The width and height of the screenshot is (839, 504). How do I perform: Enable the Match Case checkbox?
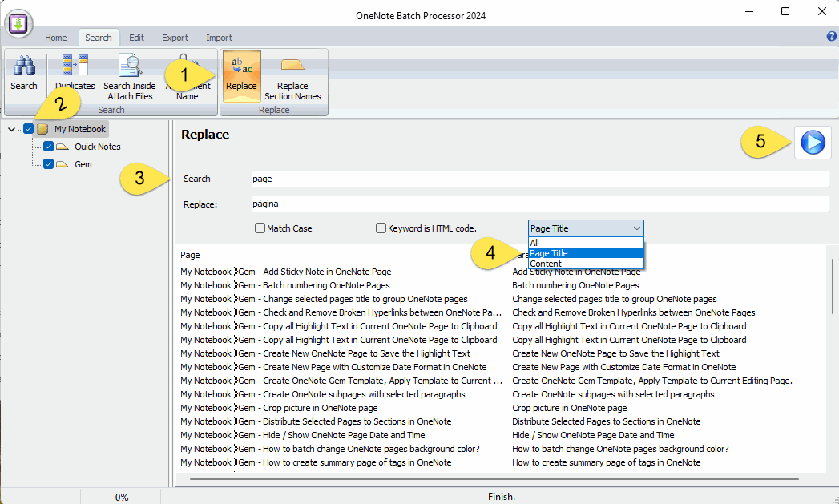pyautogui.click(x=260, y=228)
